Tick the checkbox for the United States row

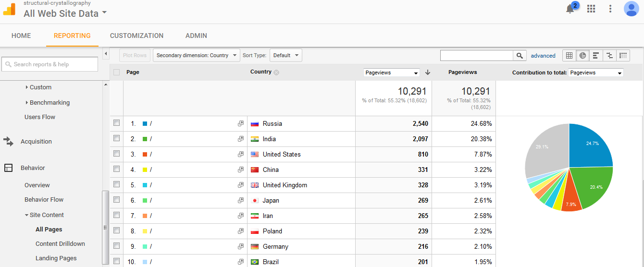coord(116,154)
